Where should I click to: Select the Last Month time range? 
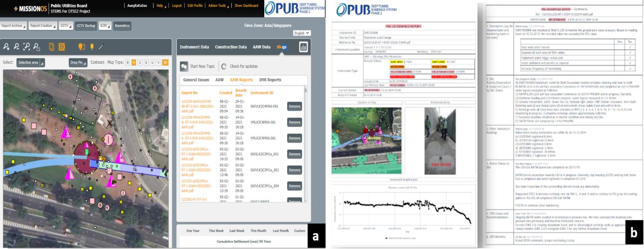click(x=281, y=231)
